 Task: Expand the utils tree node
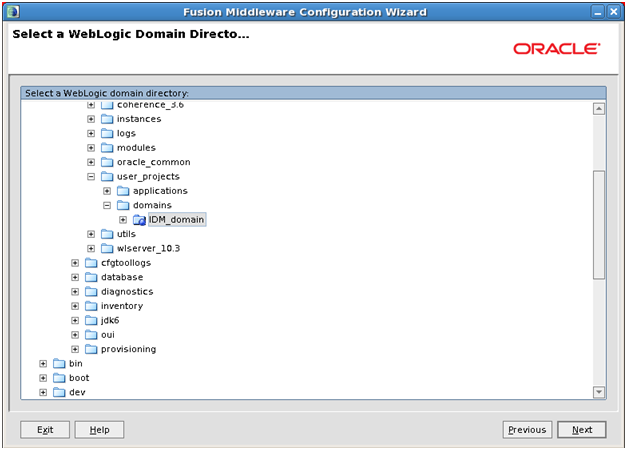click(x=91, y=234)
